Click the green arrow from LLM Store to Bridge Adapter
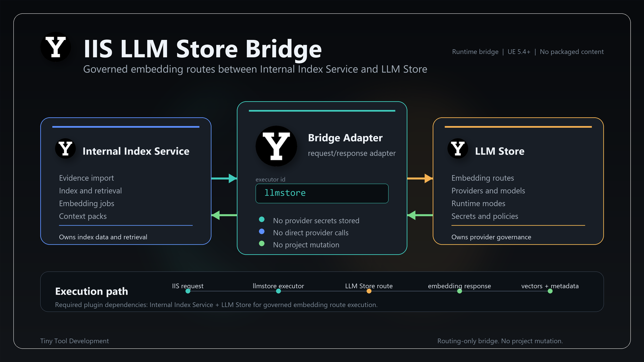 420,215
